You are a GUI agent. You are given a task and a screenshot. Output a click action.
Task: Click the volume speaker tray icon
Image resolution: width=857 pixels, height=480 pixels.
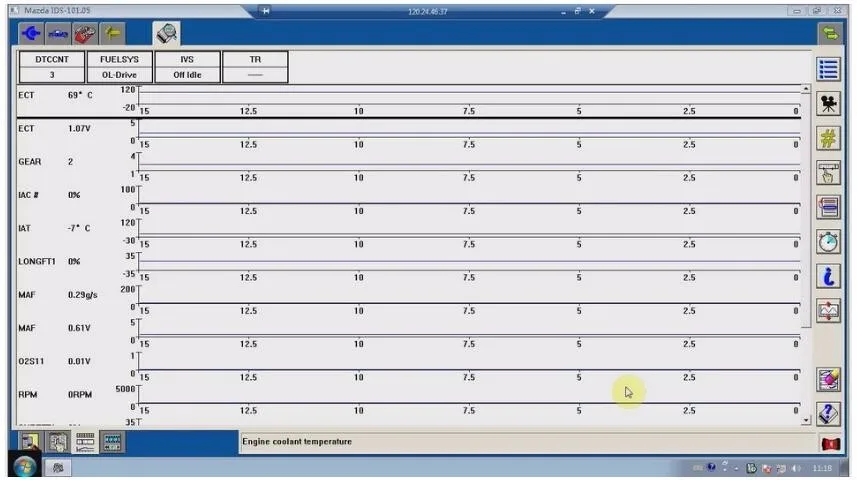pyautogui.click(x=796, y=468)
